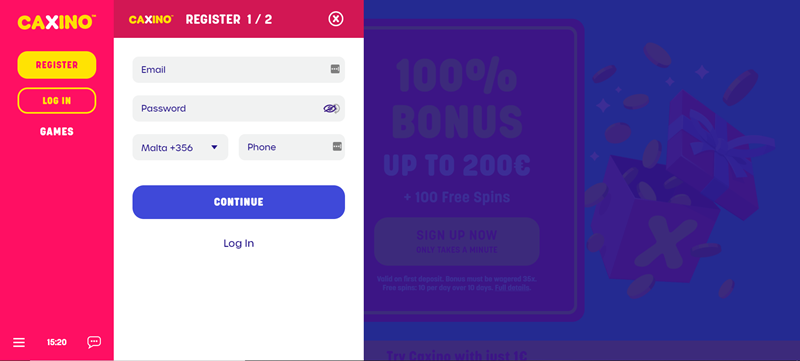Click the autofill icon in Phone field
This screenshot has height=361, width=800.
337,146
